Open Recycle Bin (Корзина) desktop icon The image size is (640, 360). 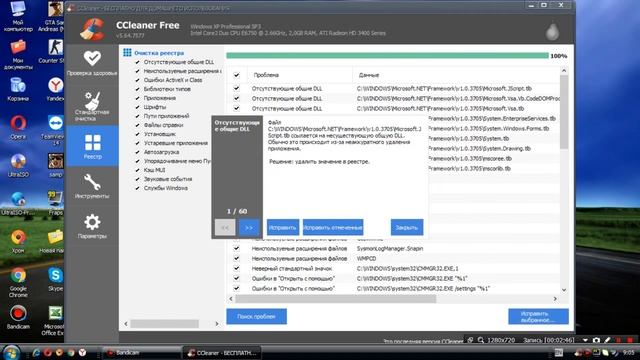(18, 89)
